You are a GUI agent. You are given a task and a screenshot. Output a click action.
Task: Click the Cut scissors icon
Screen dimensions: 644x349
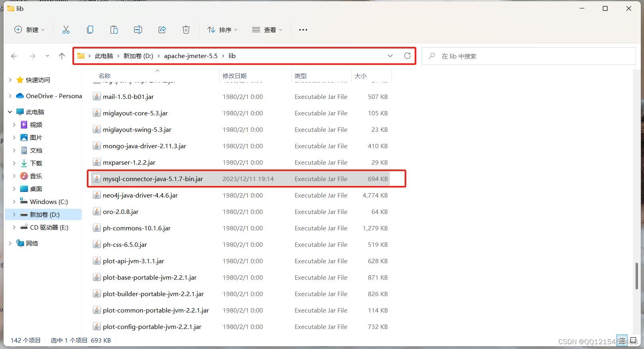[66, 30]
